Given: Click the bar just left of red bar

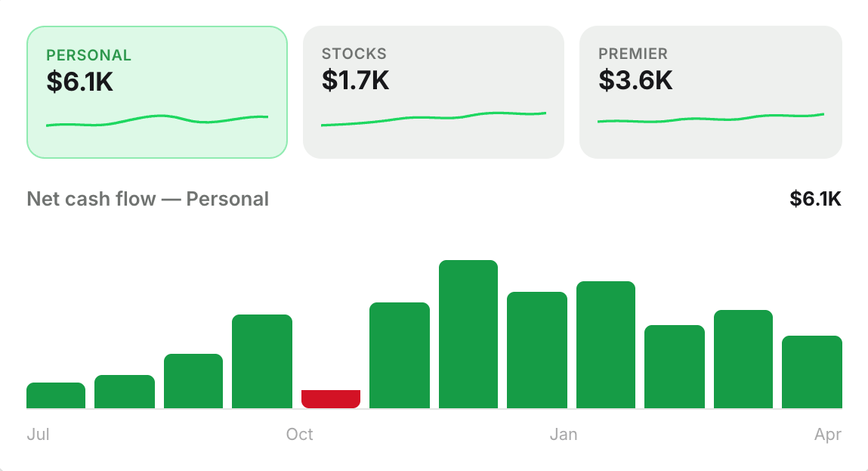Looking at the screenshot, I should (x=262, y=361).
